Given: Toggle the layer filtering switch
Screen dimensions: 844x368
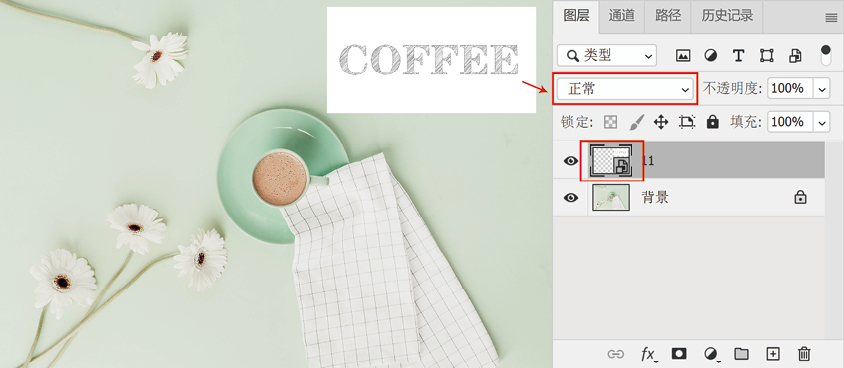Looking at the screenshot, I should (x=826, y=55).
